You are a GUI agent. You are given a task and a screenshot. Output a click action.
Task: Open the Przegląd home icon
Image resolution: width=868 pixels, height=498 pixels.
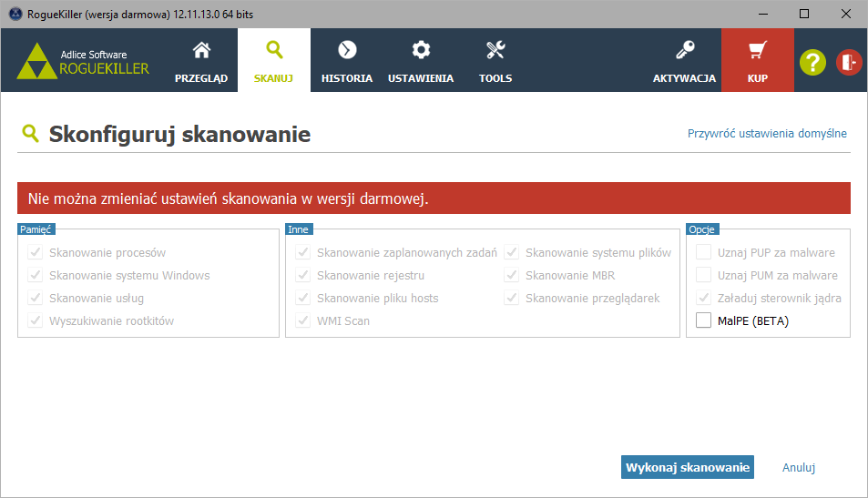pos(201,50)
